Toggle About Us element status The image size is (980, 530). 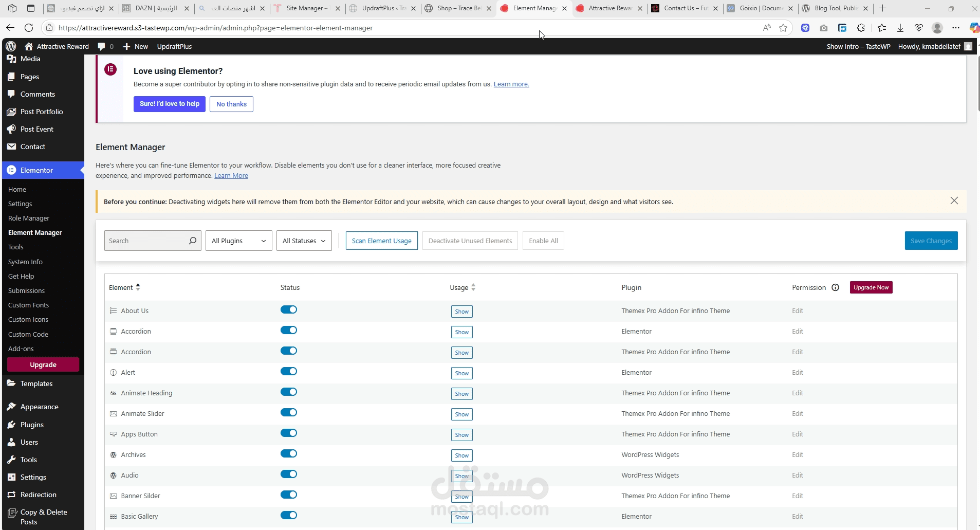click(x=289, y=309)
